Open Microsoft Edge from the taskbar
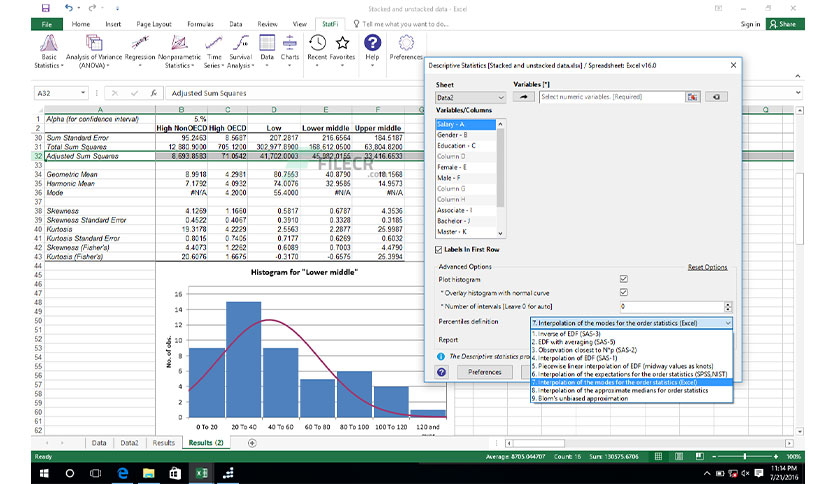The width and height of the screenshot is (836, 484). [x=123, y=473]
